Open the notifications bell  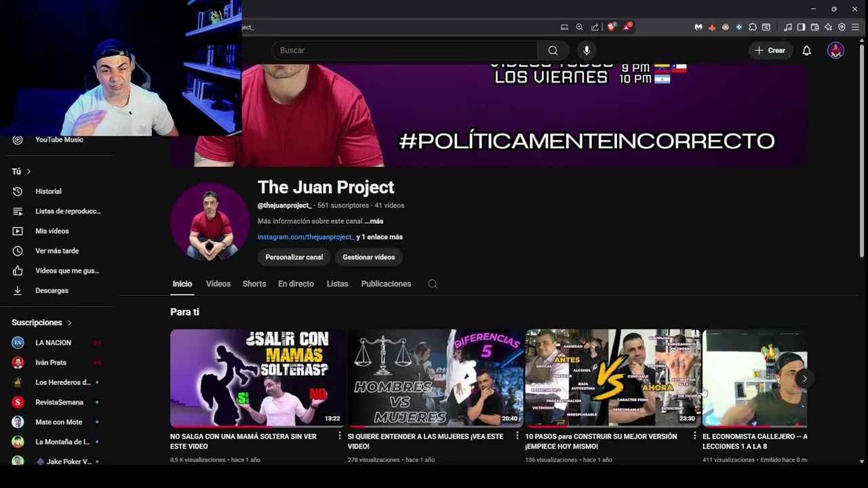click(x=806, y=50)
